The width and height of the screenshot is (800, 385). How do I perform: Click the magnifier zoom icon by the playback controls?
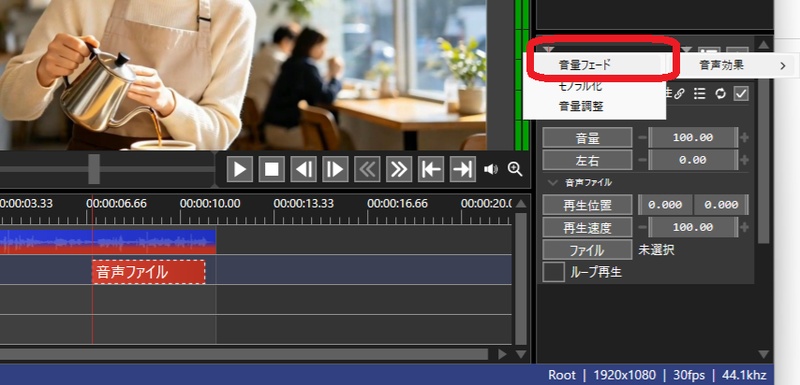click(x=515, y=169)
